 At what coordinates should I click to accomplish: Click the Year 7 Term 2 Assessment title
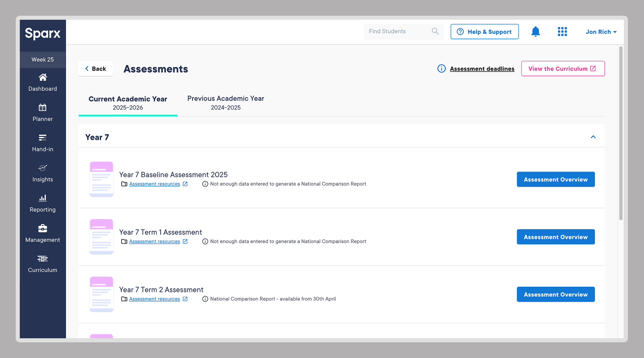161,290
